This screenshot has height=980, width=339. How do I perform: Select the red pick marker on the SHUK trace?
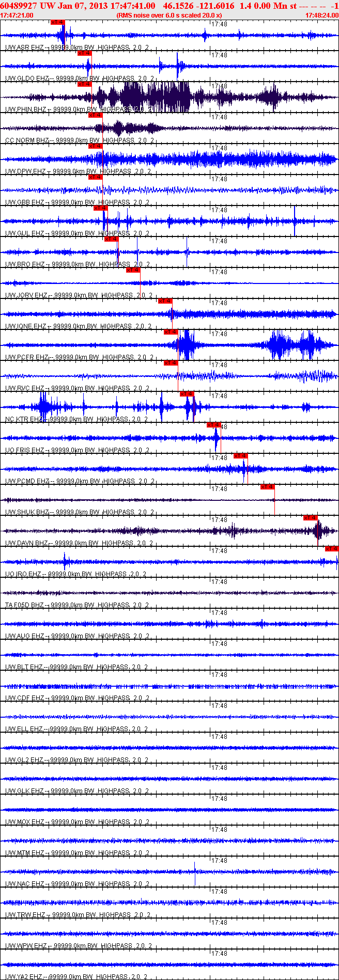click(267, 487)
